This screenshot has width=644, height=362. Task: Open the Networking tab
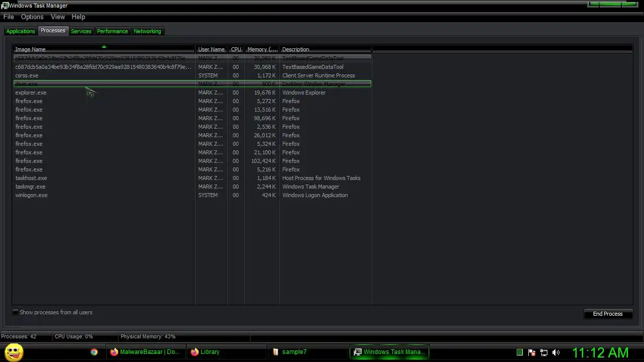[147, 31]
